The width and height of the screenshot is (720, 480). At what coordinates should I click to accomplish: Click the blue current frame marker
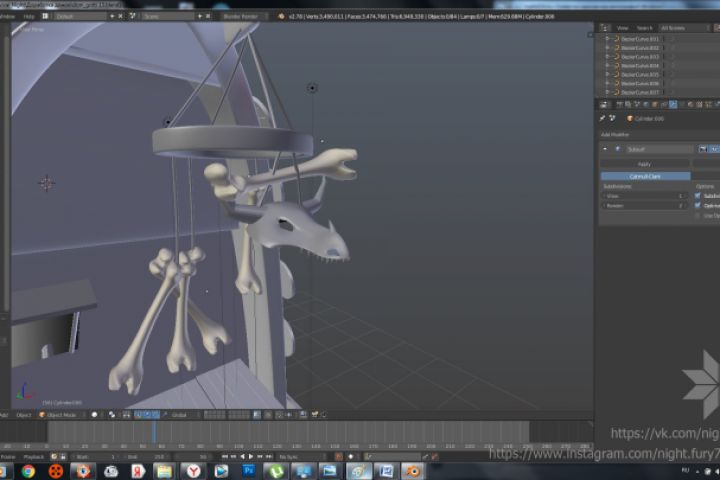[x=154, y=432]
